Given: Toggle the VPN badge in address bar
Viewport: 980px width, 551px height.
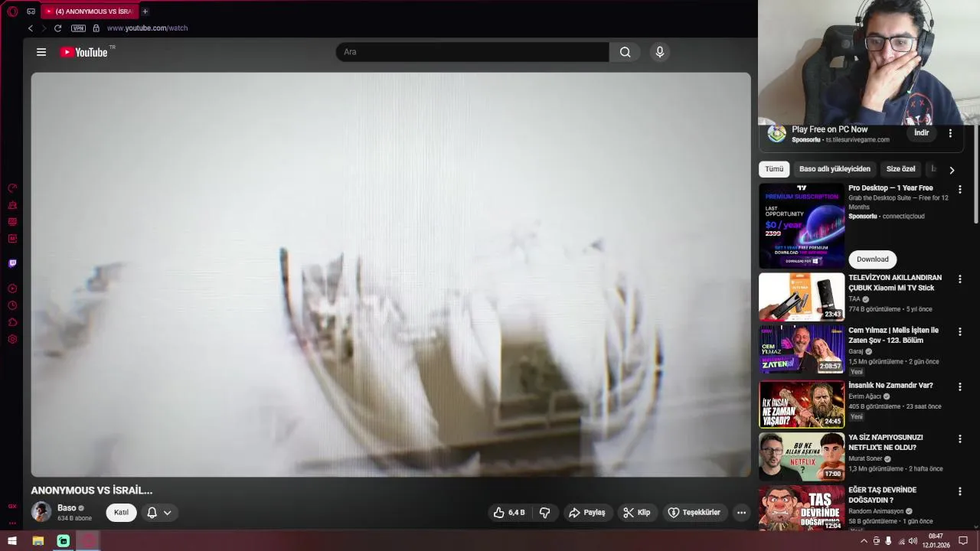Looking at the screenshot, I should [x=78, y=28].
